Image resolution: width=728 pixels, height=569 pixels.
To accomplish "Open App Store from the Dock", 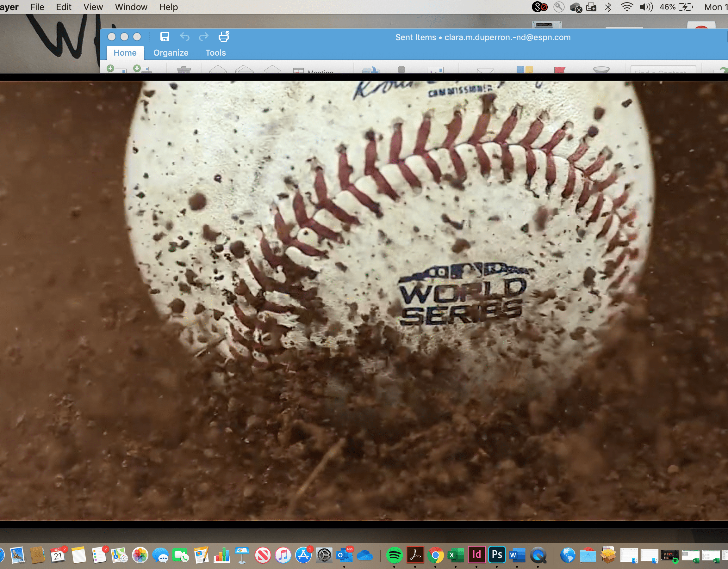I will (x=304, y=555).
